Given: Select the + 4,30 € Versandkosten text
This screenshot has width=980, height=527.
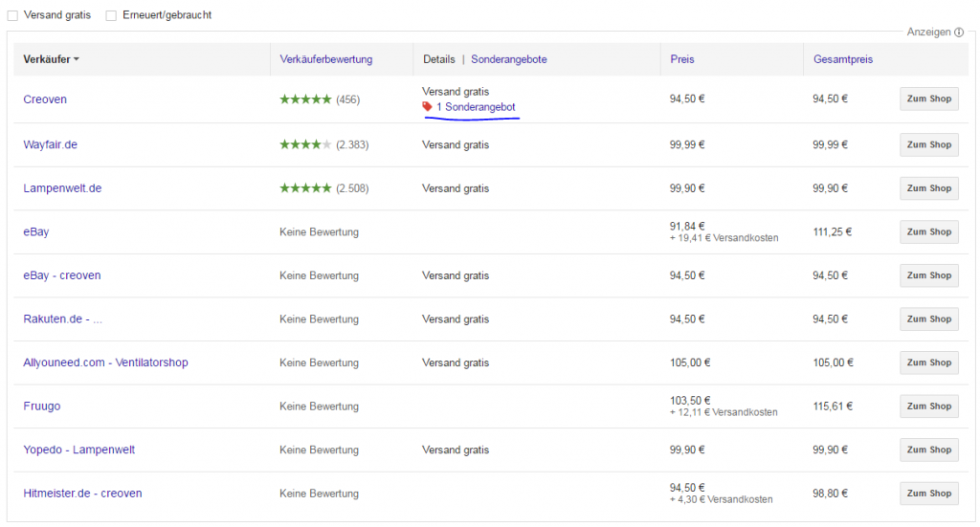Looking at the screenshot, I should click(722, 499).
